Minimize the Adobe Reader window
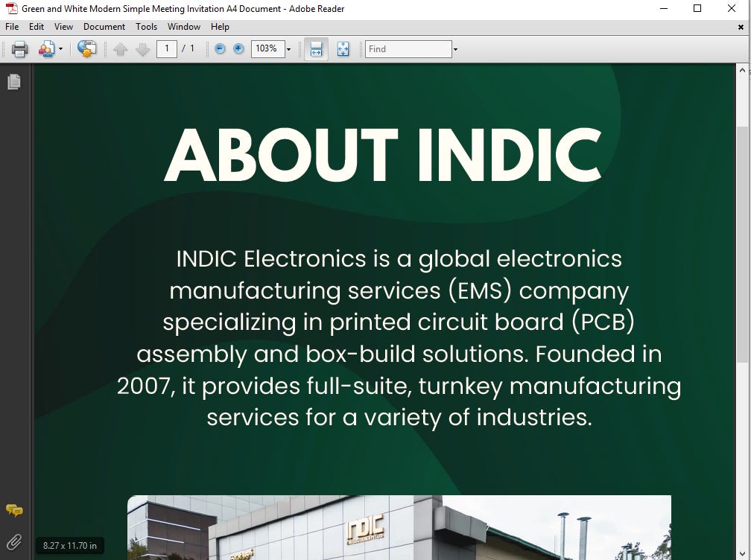The height and width of the screenshot is (560, 751). [x=664, y=9]
